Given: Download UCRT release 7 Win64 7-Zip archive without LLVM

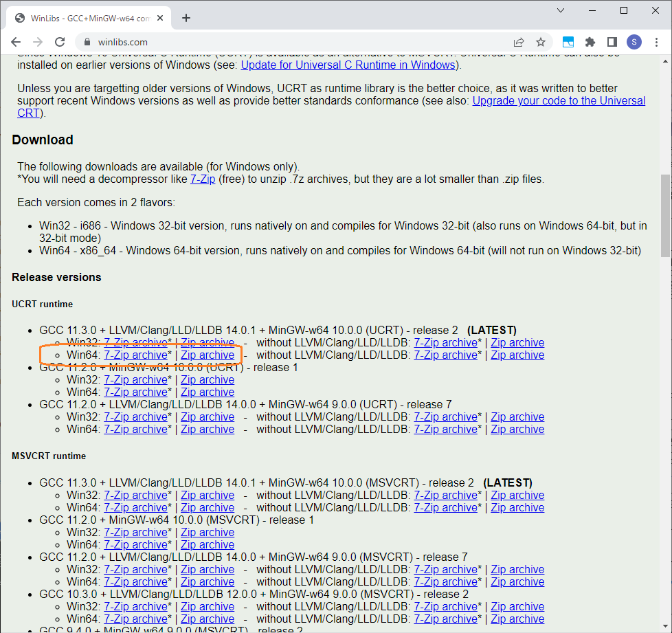Looking at the screenshot, I should [x=446, y=430].
